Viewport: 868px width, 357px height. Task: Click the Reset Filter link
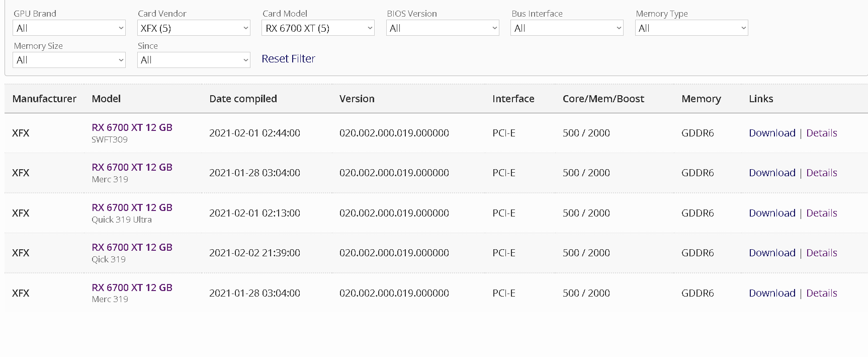[288, 59]
